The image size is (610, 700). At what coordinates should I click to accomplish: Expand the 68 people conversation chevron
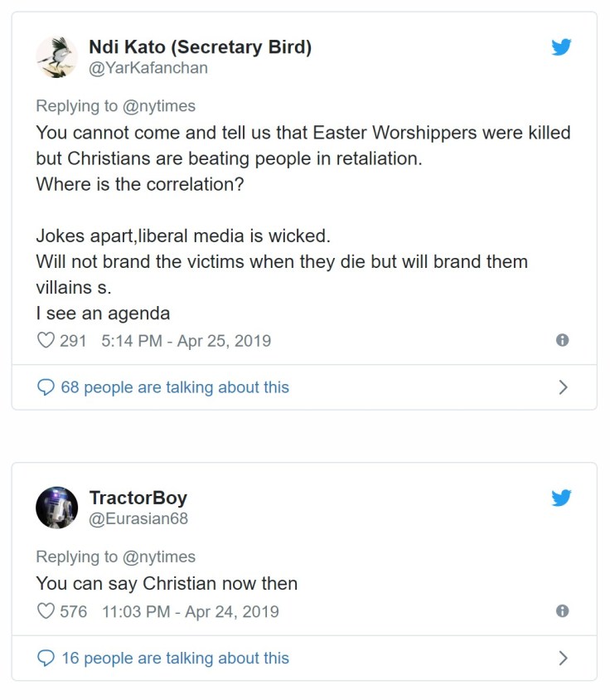pos(563,387)
